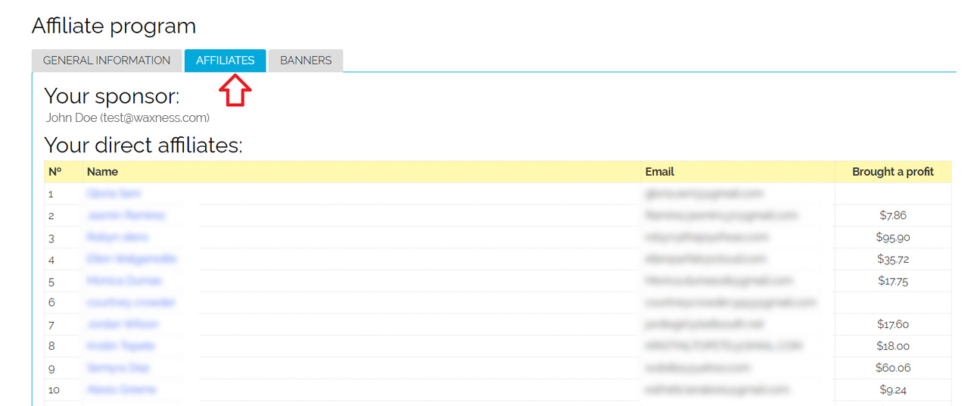Image resolution: width=980 pixels, height=406 pixels.
Task: Click the Email column header
Action: (x=659, y=172)
